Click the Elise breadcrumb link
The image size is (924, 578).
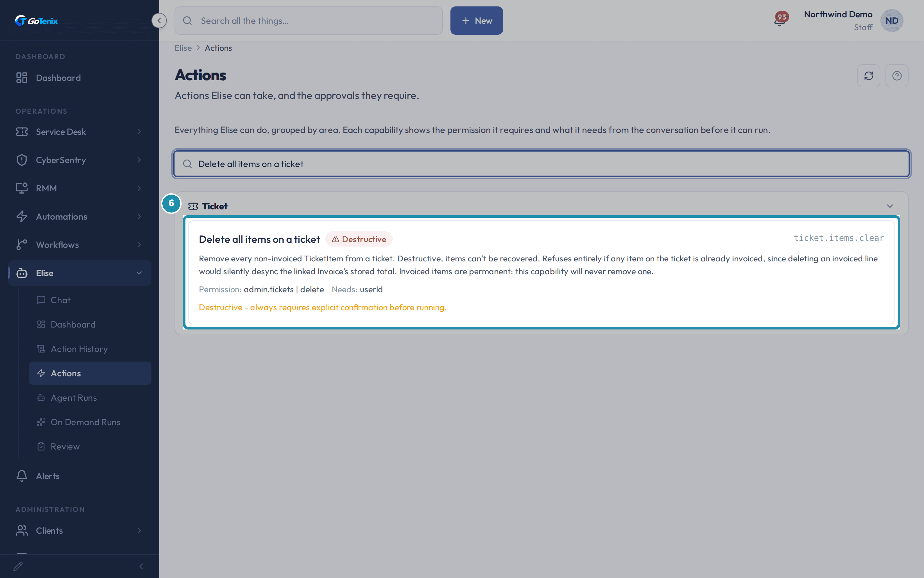(x=183, y=48)
